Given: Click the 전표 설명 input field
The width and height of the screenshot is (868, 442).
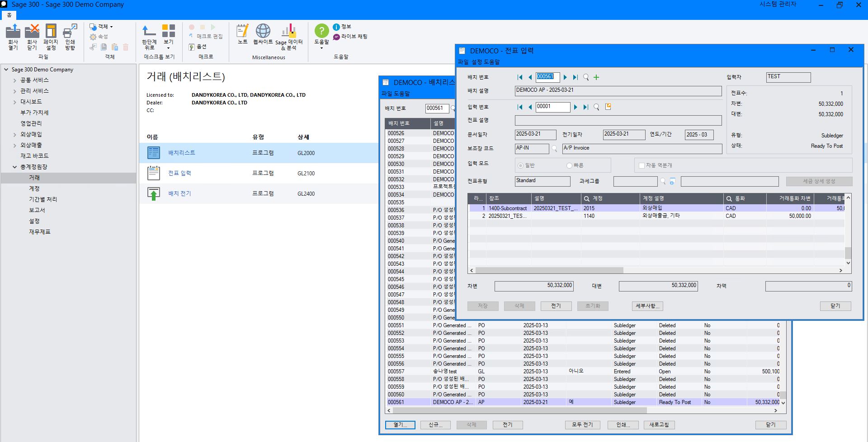Looking at the screenshot, I should 618,120.
